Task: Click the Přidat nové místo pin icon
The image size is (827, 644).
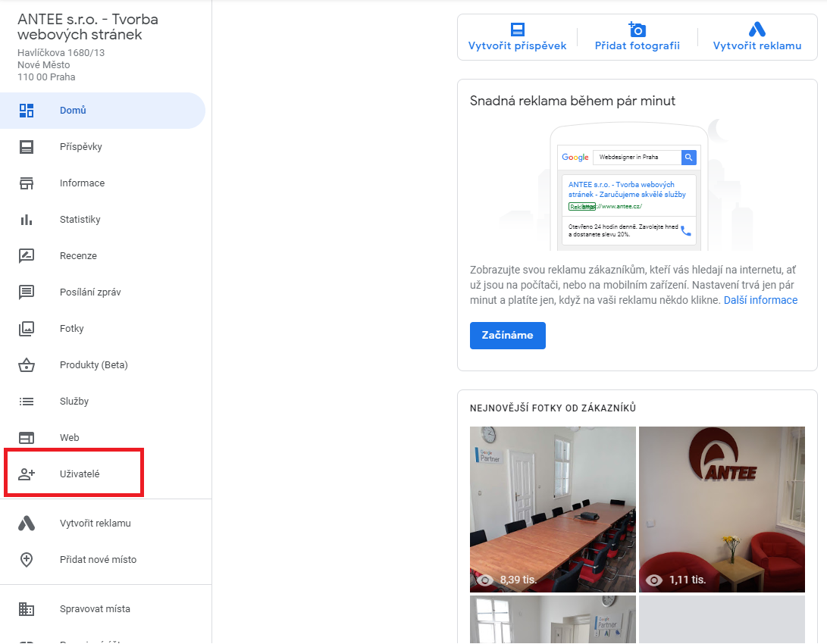Action: click(27, 560)
